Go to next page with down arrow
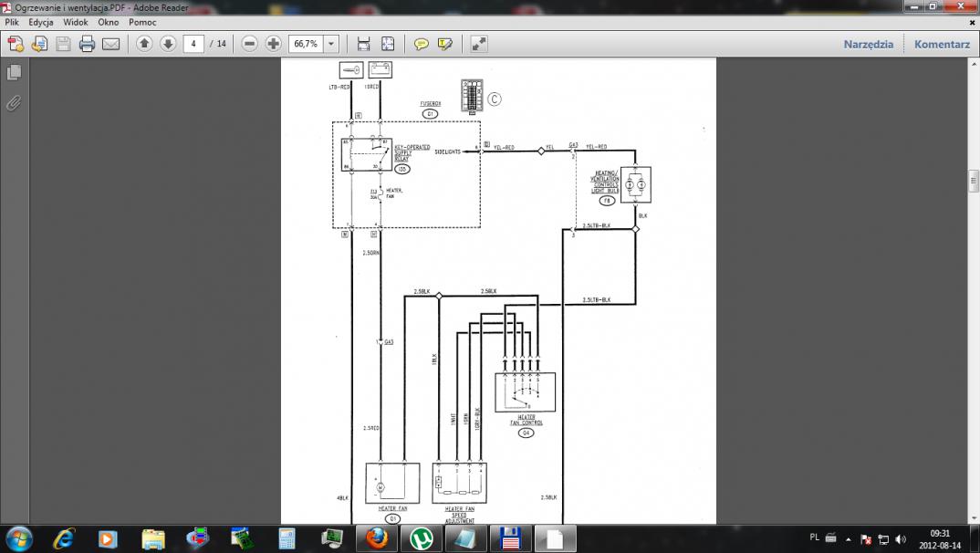The image size is (980, 553). point(168,44)
